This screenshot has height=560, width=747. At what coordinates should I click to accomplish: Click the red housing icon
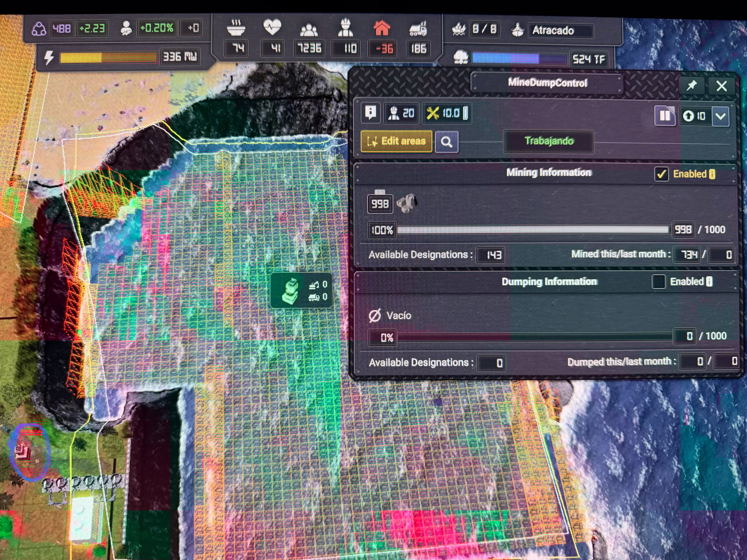pyautogui.click(x=382, y=28)
